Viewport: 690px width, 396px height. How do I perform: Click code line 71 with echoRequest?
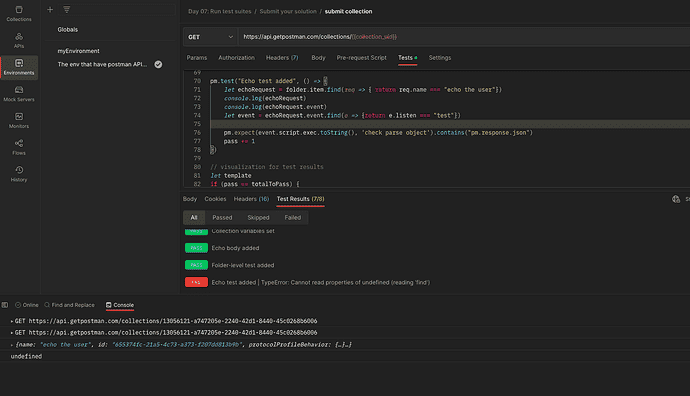(x=363, y=90)
